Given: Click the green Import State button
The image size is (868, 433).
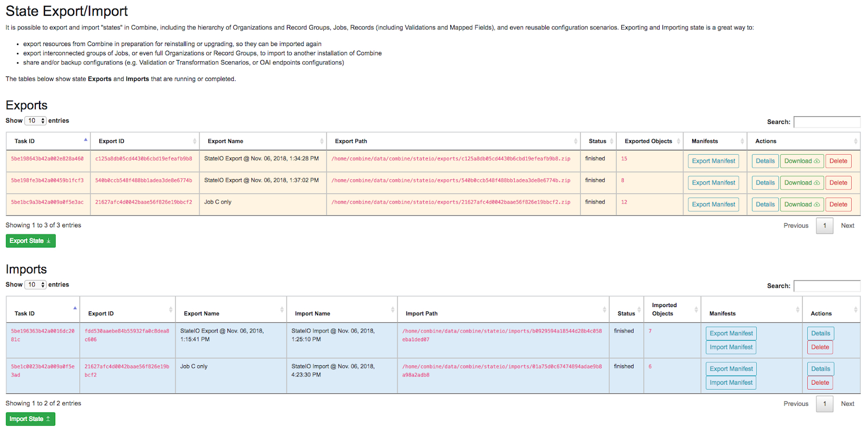Looking at the screenshot, I should [30, 419].
